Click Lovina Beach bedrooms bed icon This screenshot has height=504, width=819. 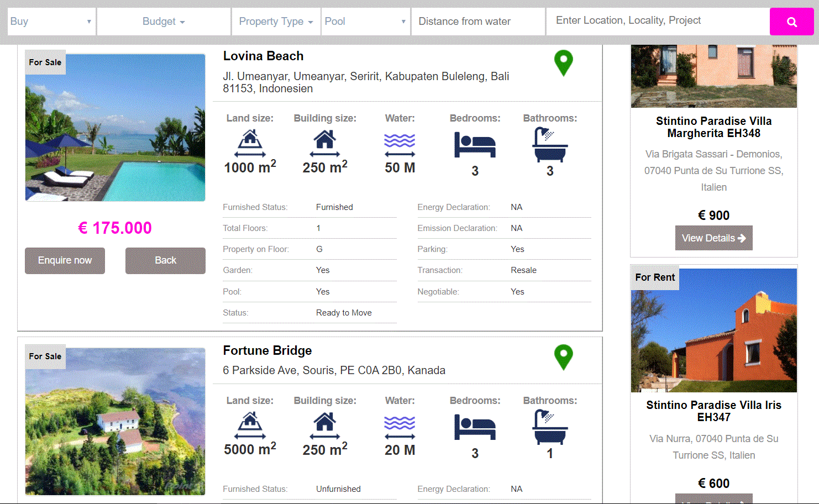click(x=475, y=145)
